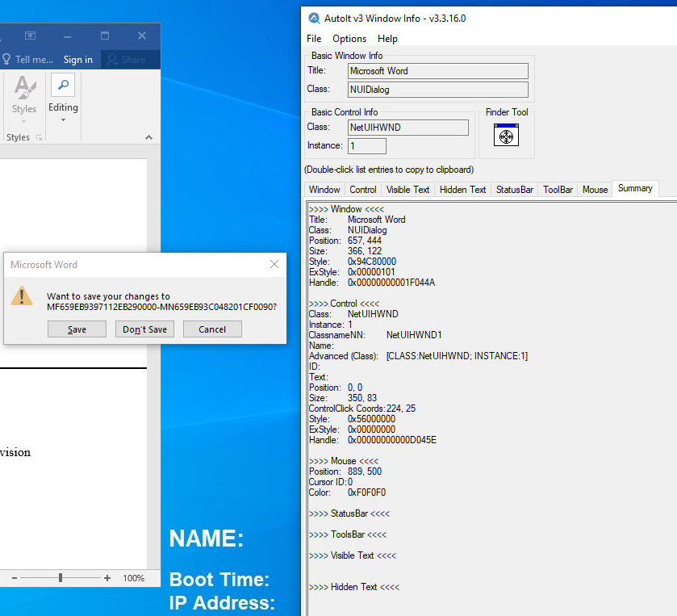Click the window Class field showing NUIDialog
Screen dimensions: 677x616
(x=438, y=90)
